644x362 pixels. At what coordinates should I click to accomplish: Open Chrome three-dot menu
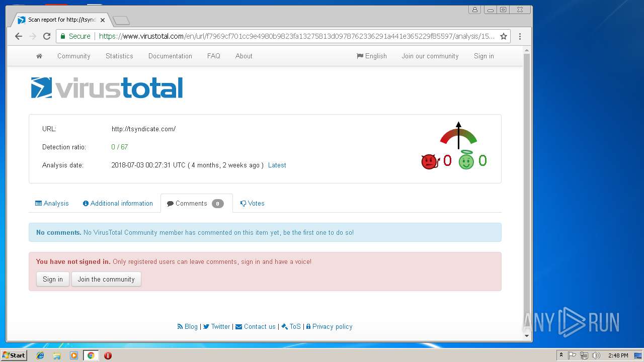pos(520,36)
